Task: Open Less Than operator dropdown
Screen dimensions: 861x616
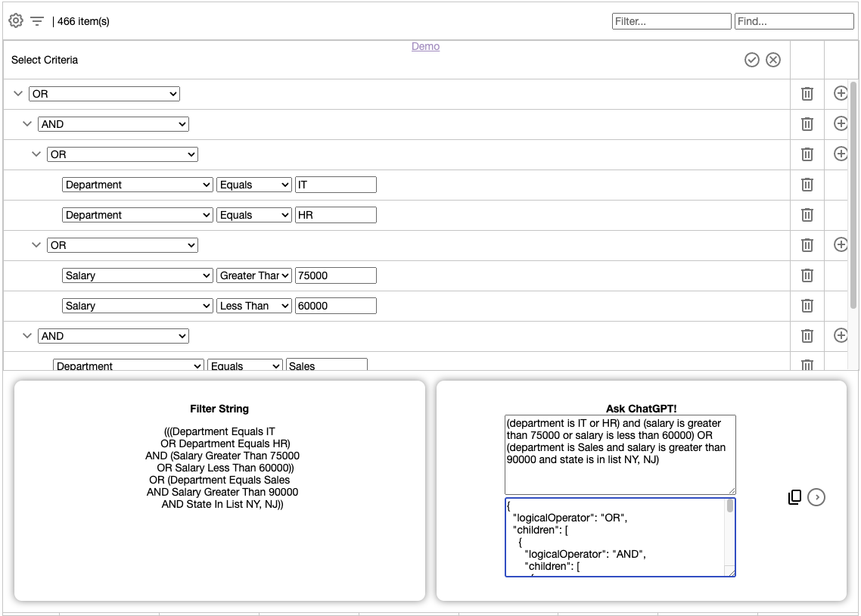Action: (x=253, y=305)
